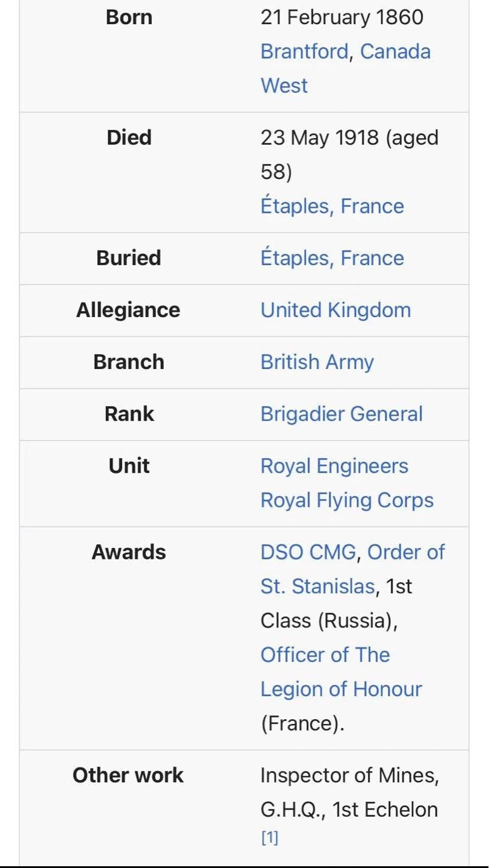The height and width of the screenshot is (868, 489).
Task: Open Étaples, France in the Buried row
Action: (332, 258)
